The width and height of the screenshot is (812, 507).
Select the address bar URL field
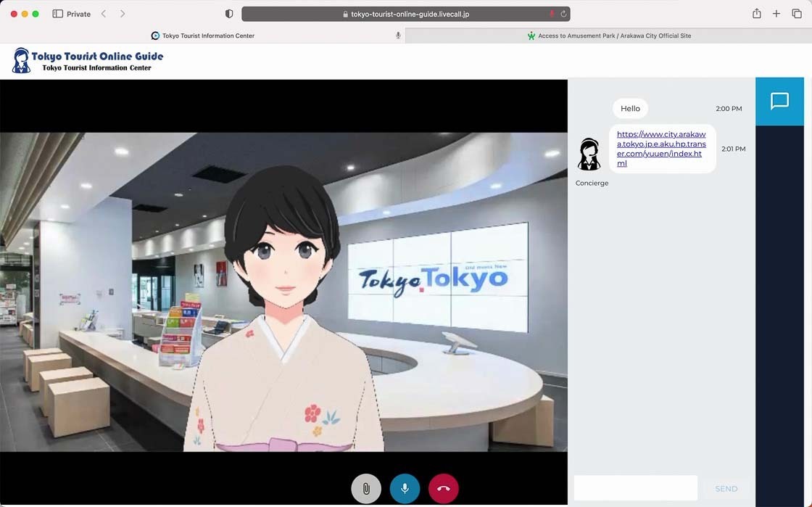pyautogui.click(x=406, y=14)
